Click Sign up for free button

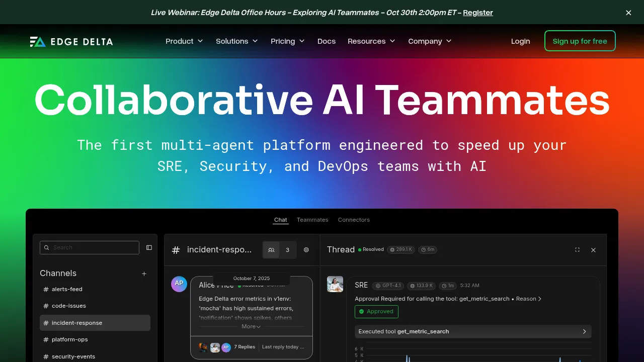(580, 41)
